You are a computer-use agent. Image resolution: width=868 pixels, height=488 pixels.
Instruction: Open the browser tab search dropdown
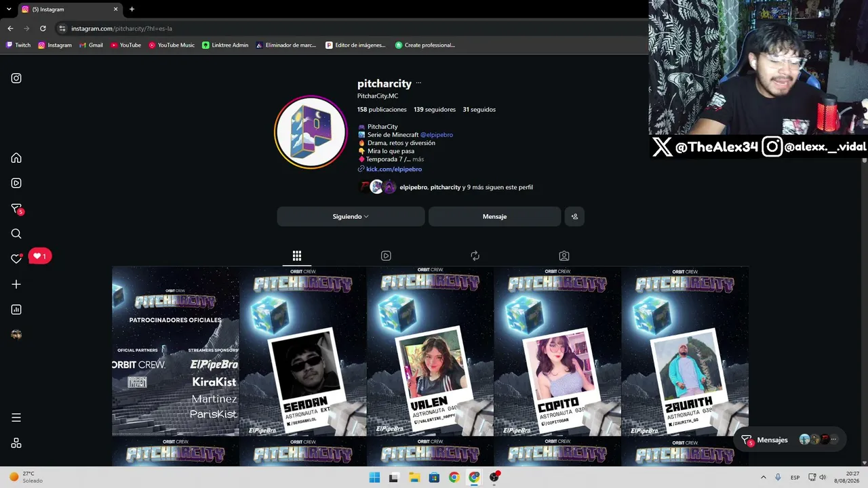pos(9,9)
